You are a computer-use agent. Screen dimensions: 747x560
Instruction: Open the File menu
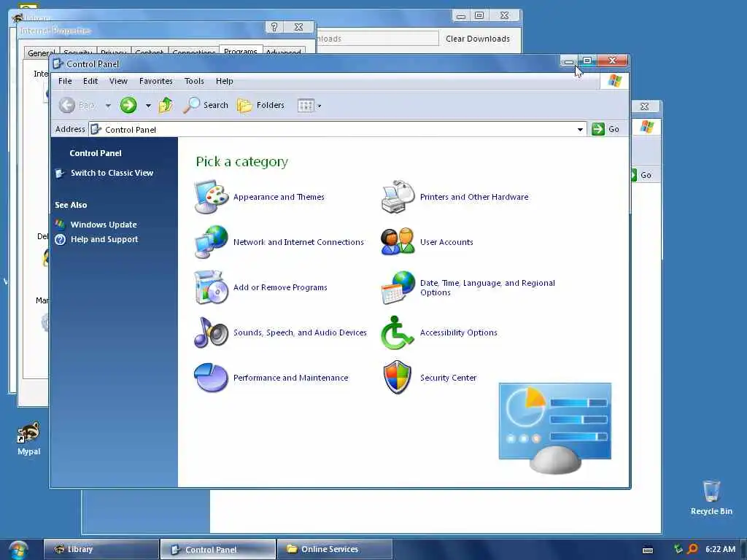65,81
